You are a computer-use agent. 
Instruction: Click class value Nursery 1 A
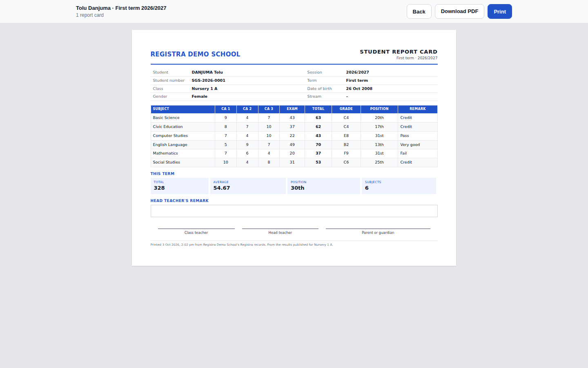205,89
